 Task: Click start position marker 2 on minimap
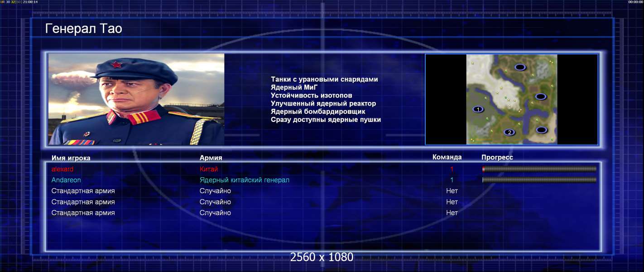(509, 132)
